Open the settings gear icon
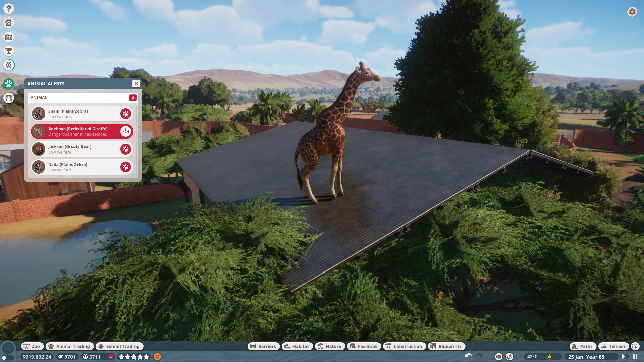The width and height of the screenshot is (644, 362). click(632, 12)
